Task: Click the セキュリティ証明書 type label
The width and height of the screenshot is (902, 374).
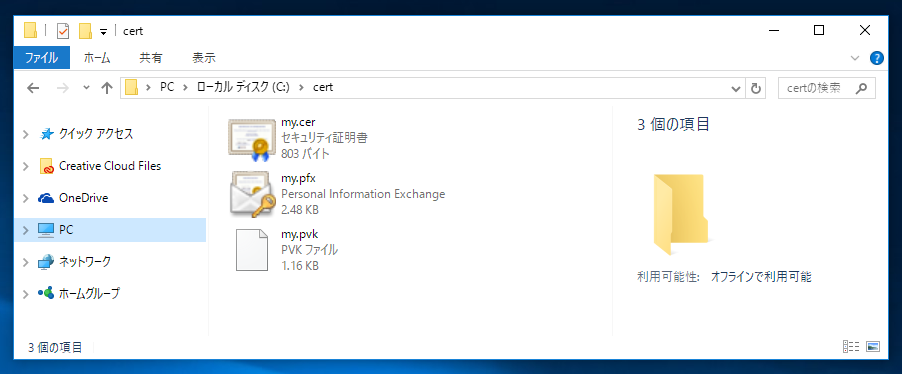Action: [324, 138]
